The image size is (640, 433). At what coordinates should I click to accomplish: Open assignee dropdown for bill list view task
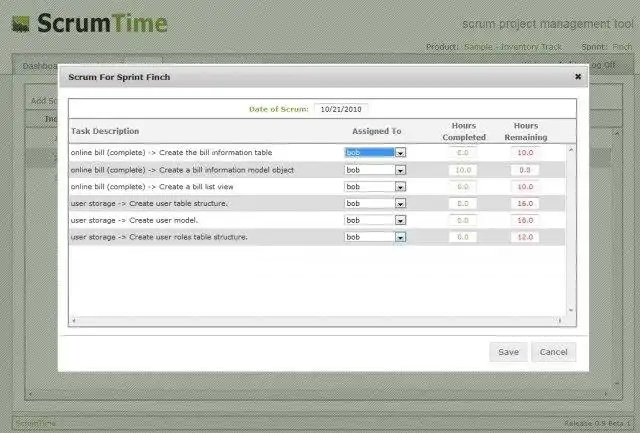pyautogui.click(x=400, y=187)
